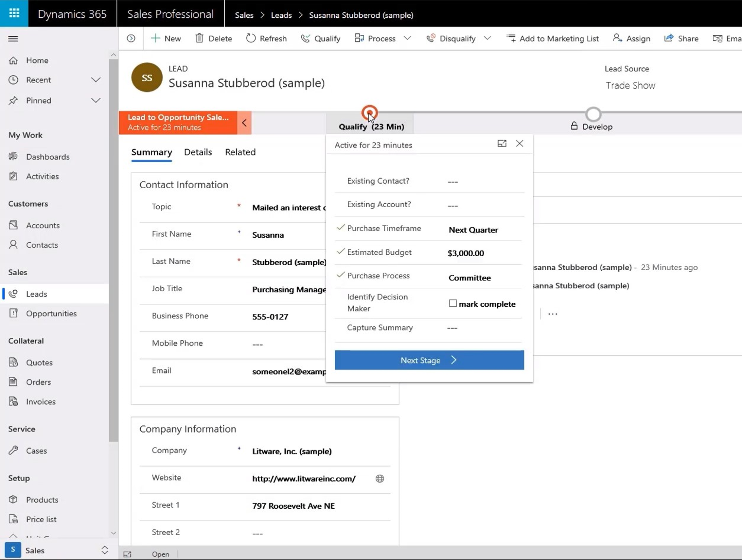
Task: Pop out the Qualify stage flyout
Action: click(502, 144)
